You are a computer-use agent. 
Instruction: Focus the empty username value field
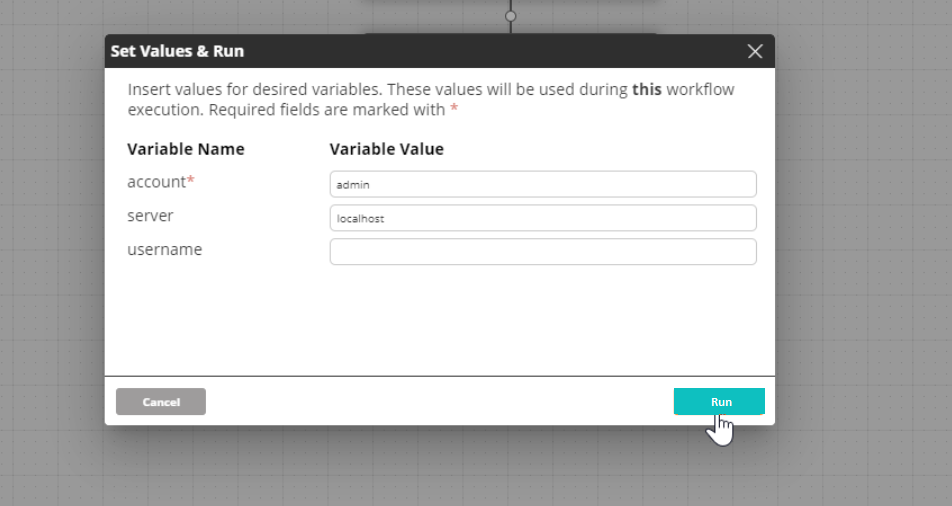543,251
